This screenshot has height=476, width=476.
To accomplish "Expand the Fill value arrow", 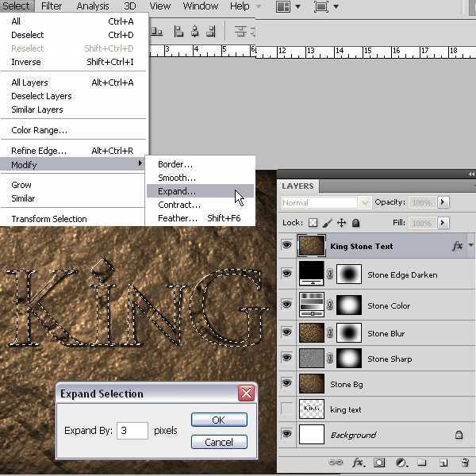I will point(443,223).
